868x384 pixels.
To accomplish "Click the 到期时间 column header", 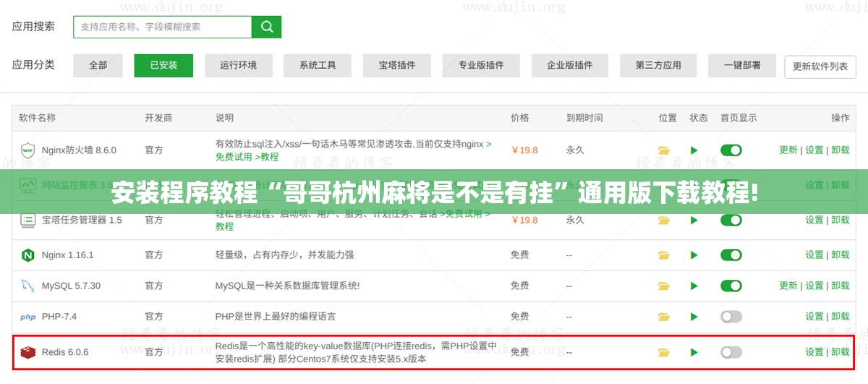I will (x=584, y=118).
